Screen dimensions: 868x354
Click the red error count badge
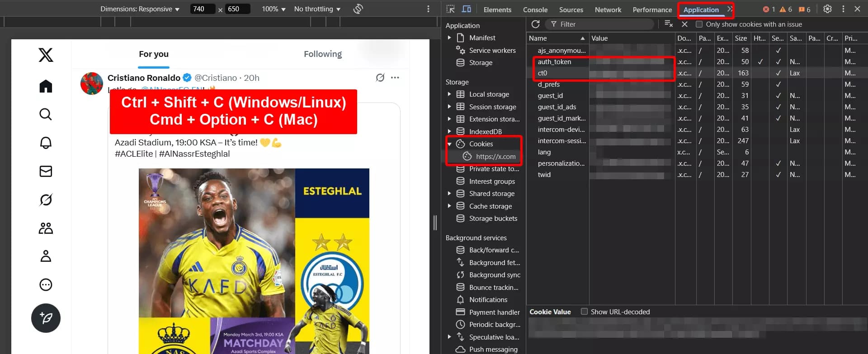coord(769,9)
